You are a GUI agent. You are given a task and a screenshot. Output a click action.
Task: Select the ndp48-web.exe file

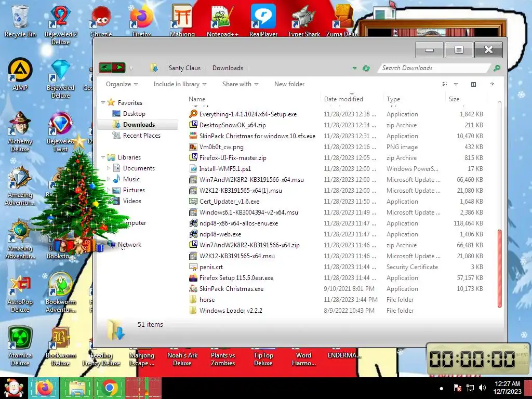click(220, 234)
